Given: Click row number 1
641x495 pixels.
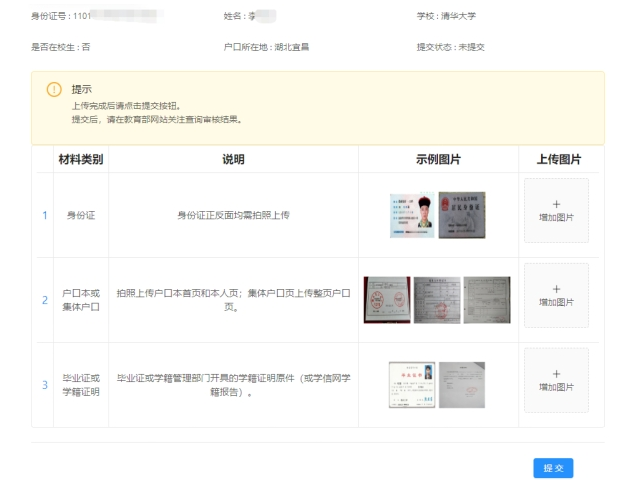Looking at the screenshot, I should click(45, 215).
